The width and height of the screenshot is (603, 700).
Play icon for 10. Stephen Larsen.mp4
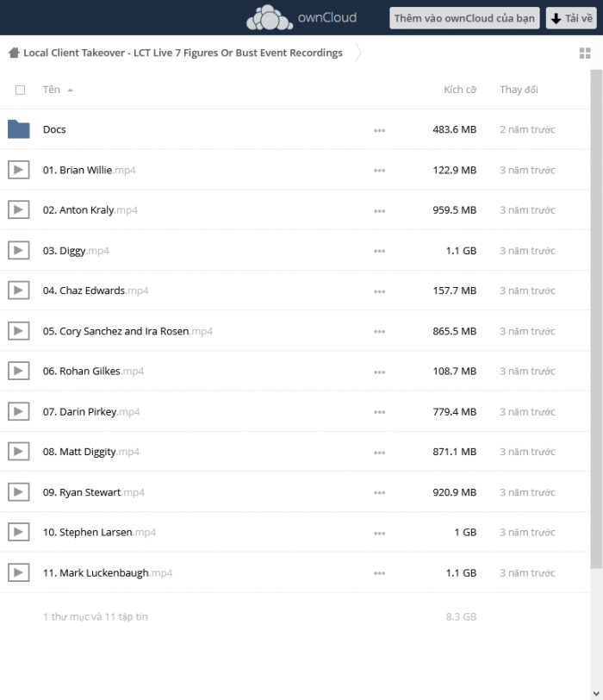point(19,532)
